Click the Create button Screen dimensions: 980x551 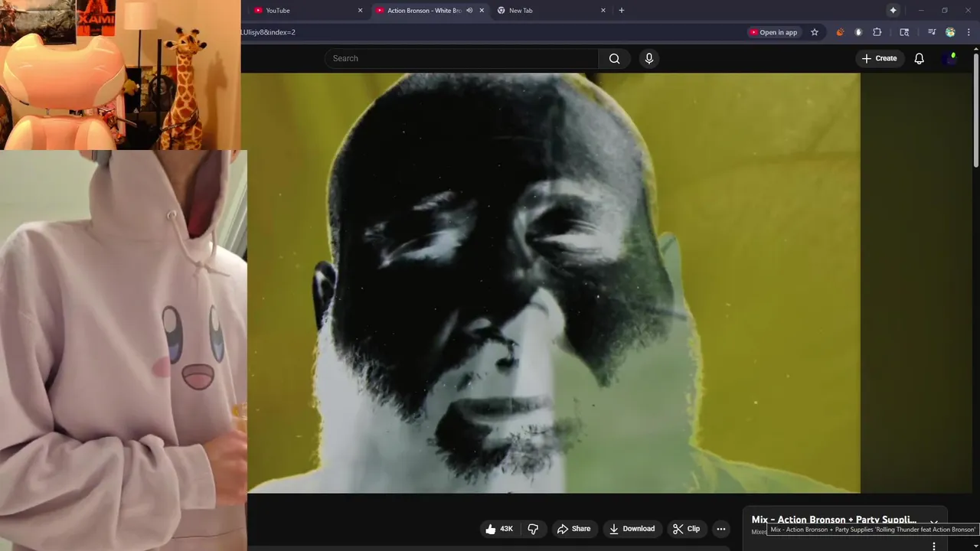pyautogui.click(x=879, y=58)
